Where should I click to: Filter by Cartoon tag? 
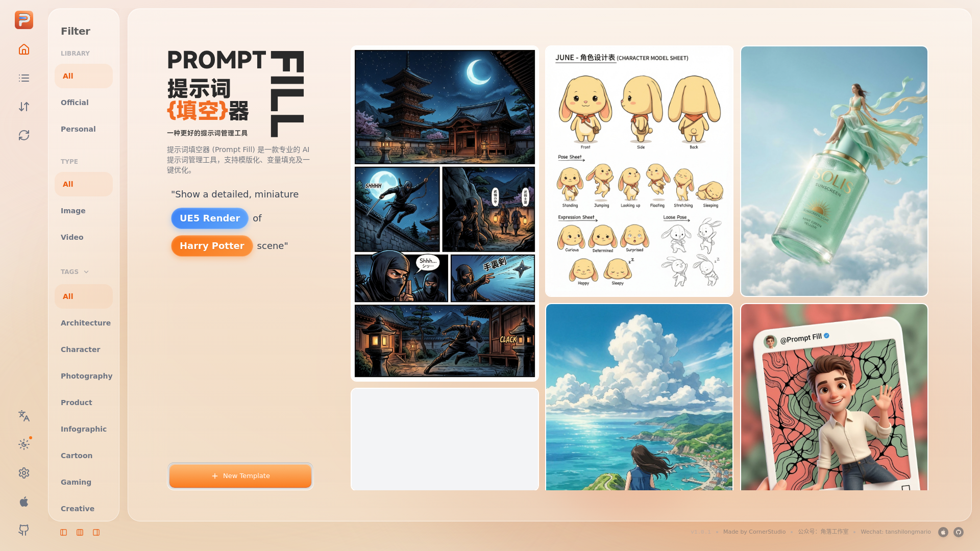pos(84,456)
